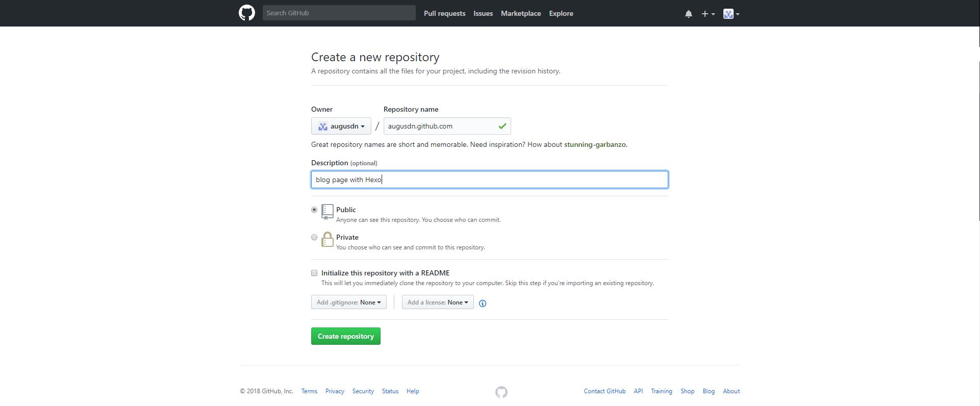This screenshot has width=980, height=406.
Task: Select the Public radio button
Action: pyautogui.click(x=314, y=210)
